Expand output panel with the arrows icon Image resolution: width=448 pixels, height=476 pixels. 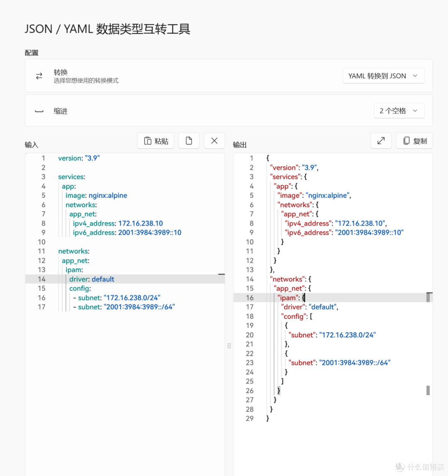click(x=381, y=141)
